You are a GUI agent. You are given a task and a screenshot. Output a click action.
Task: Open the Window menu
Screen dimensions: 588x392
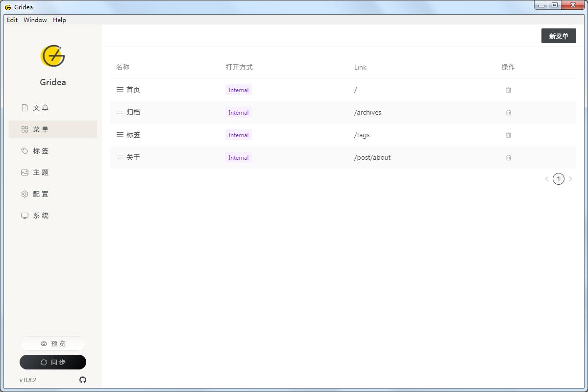(x=35, y=20)
